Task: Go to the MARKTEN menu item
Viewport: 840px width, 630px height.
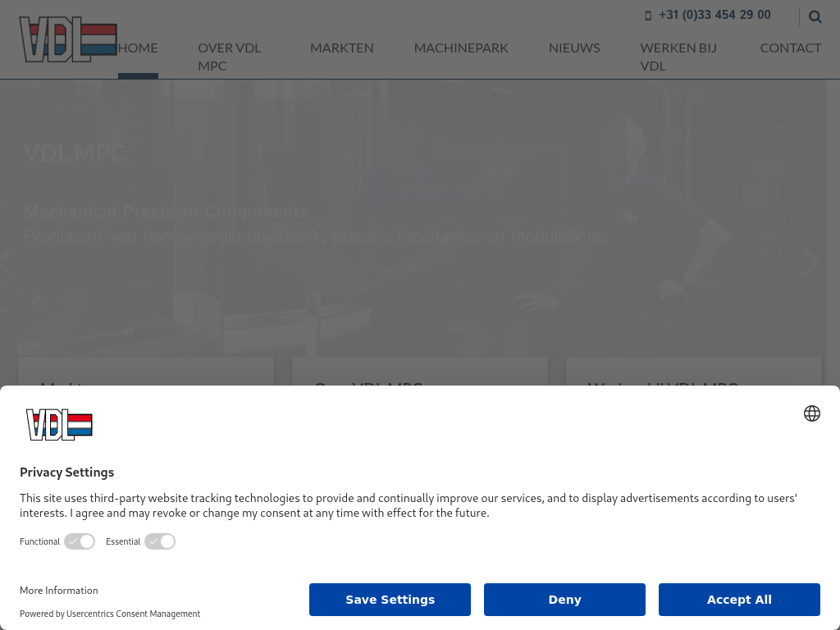Action: (x=342, y=48)
